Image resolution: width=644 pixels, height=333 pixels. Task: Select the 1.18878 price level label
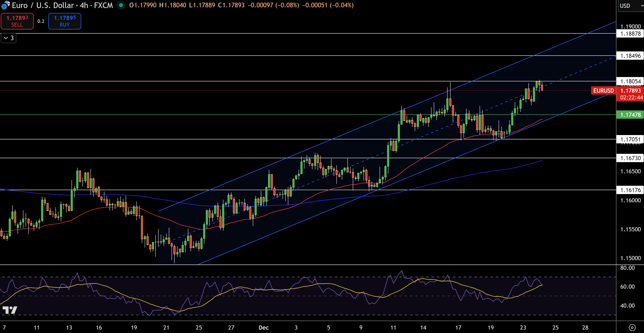point(630,33)
